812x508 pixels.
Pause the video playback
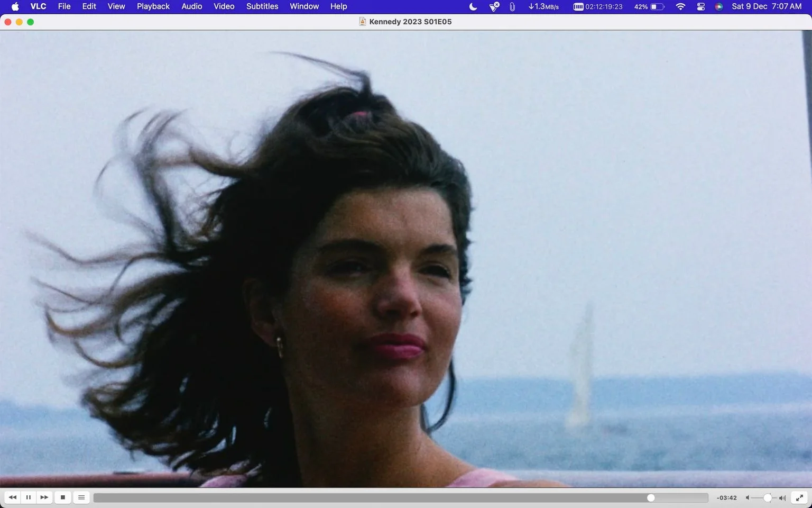(29, 497)
